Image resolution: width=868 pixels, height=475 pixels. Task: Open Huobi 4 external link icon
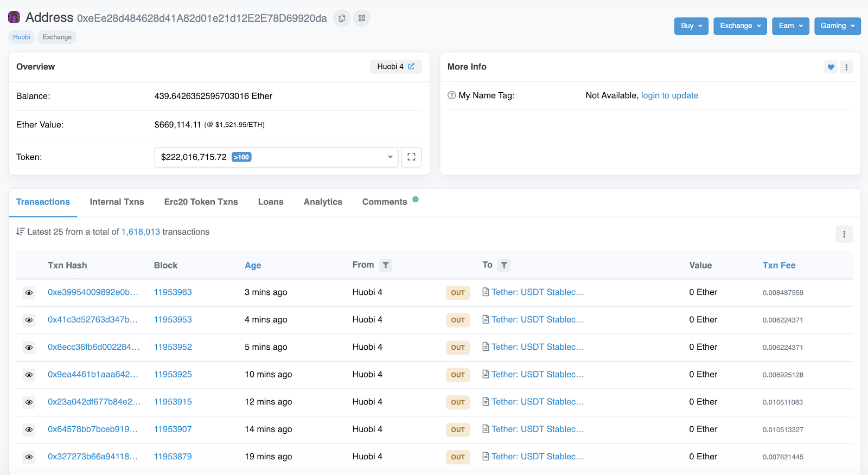click(x=411, y=66)
